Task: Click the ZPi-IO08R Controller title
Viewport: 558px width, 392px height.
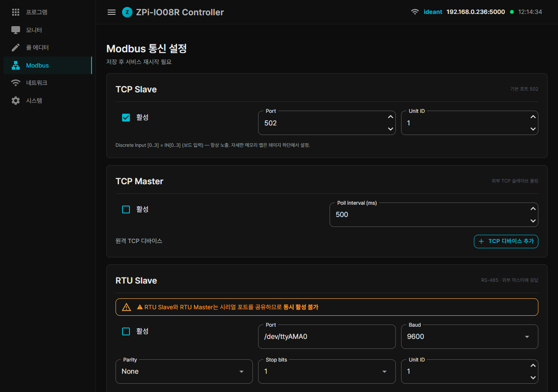Action: 180,12
